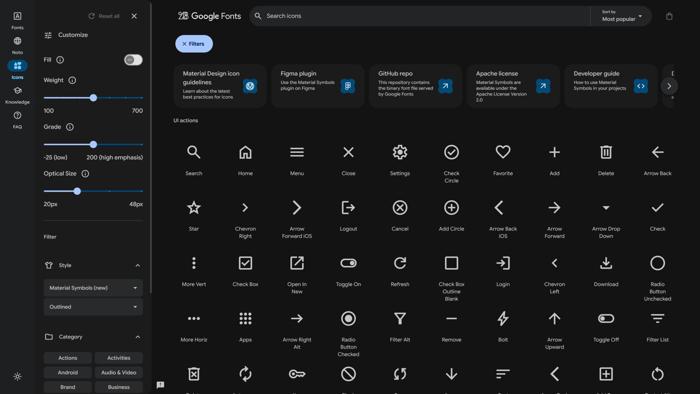This screenshot has width=700, height=394.
Task: Select the Toggle On icon tile
Action: pos(348,270)
